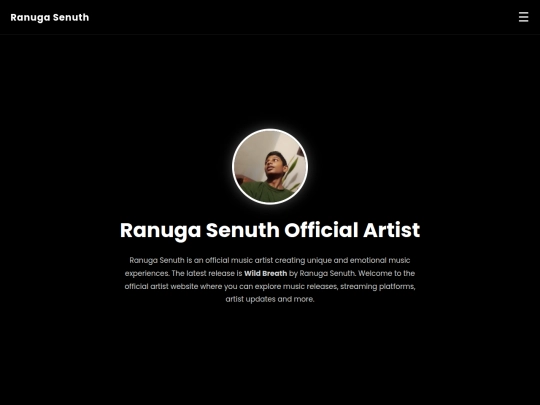This screenshot has height=405, width=540.
Task: Click the bold Wild Breath text
Action: click(x=266, y=273)
